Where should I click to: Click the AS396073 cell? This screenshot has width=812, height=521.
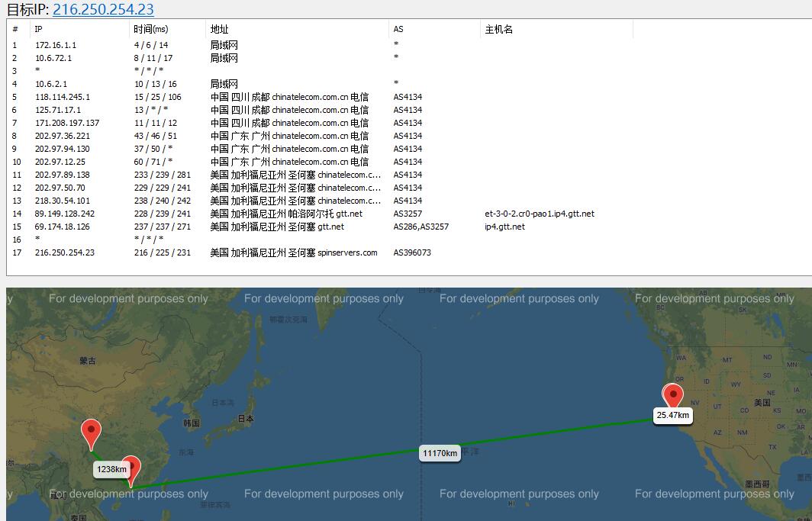pos(412,252)
